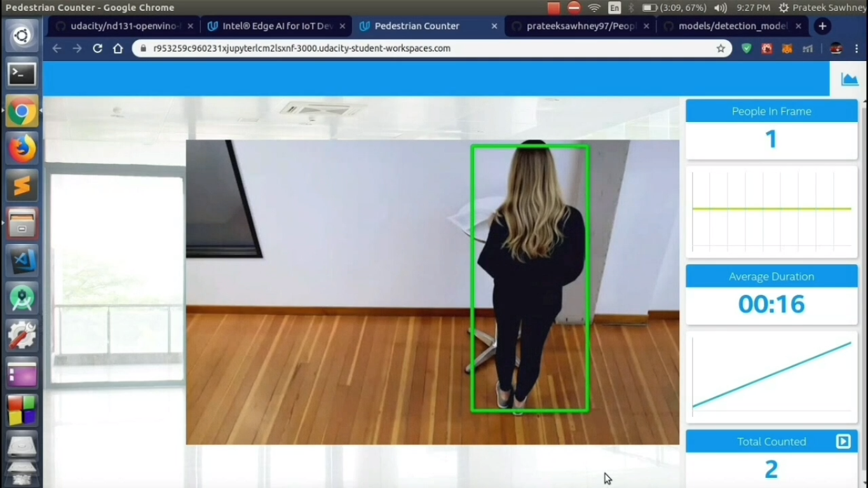Viewport: 868px width, 488px height.
Task: Go forward in browser history
Action: [x=77, y=48]
